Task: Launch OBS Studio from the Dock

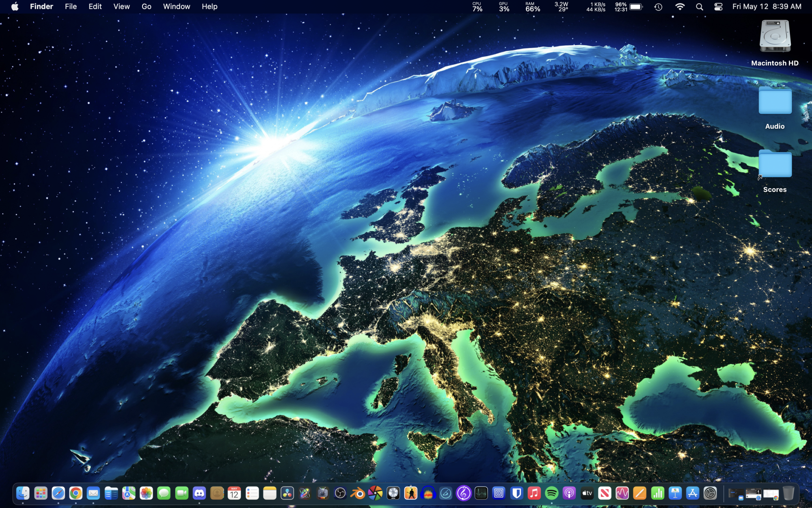Action: coord(340,493)
